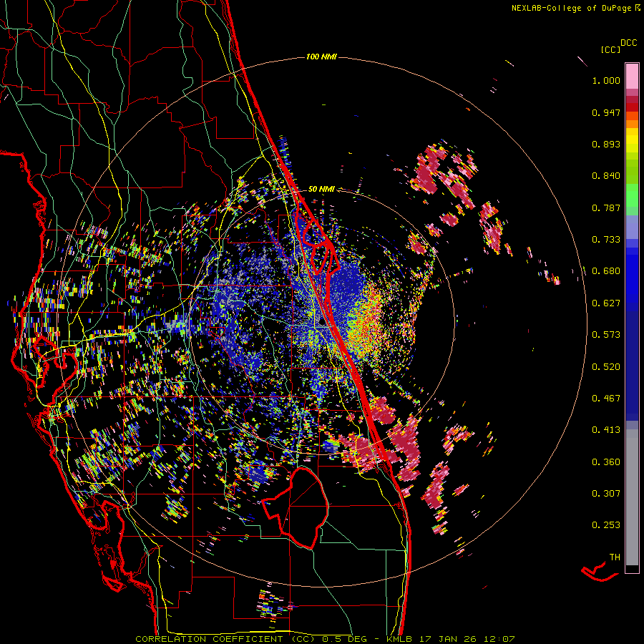Click the 0.787 colorbar tick label

[606, 208]
